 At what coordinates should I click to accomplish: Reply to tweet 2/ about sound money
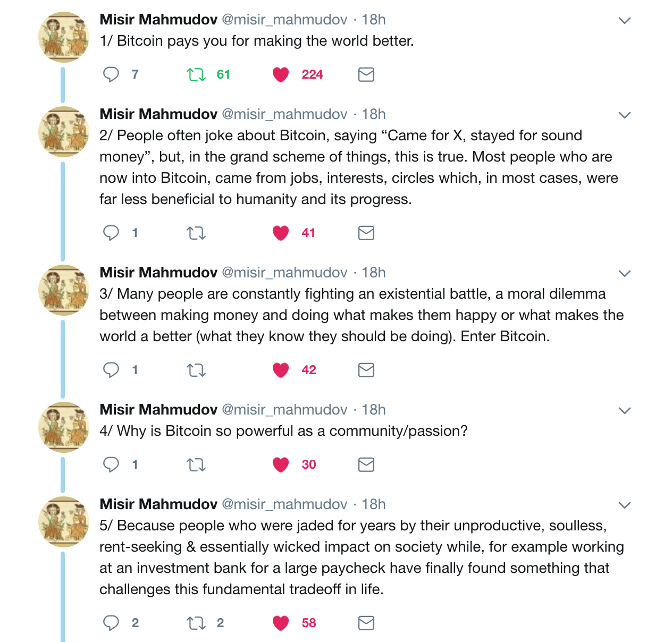(x=111, y=233)
